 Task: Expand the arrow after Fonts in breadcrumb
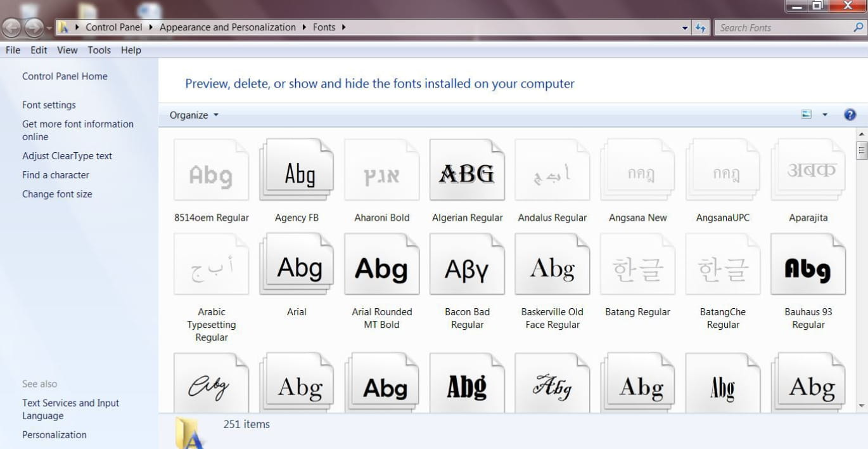[x=344, y=27]
